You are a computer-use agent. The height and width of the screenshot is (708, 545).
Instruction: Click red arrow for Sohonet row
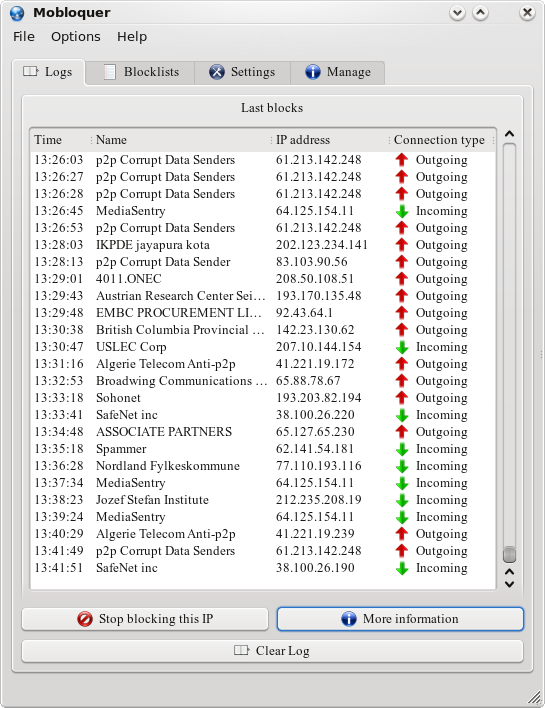point(402,398)
